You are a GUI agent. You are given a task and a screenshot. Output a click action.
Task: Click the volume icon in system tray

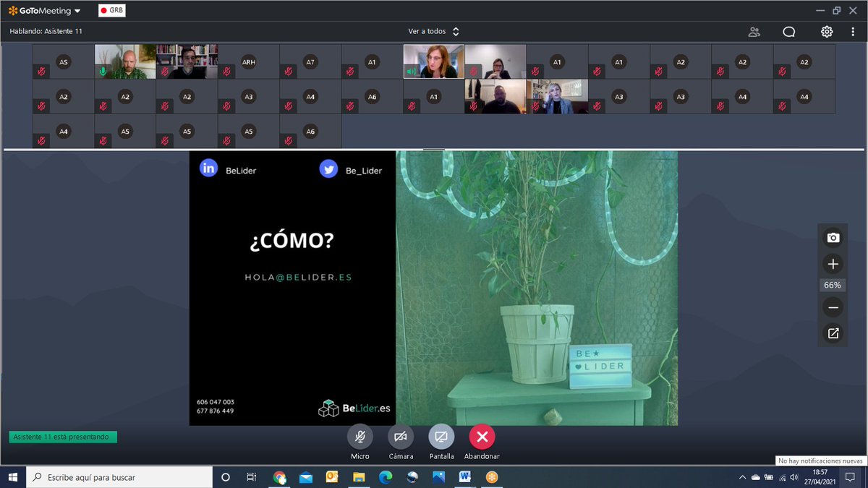pos(794,477)
